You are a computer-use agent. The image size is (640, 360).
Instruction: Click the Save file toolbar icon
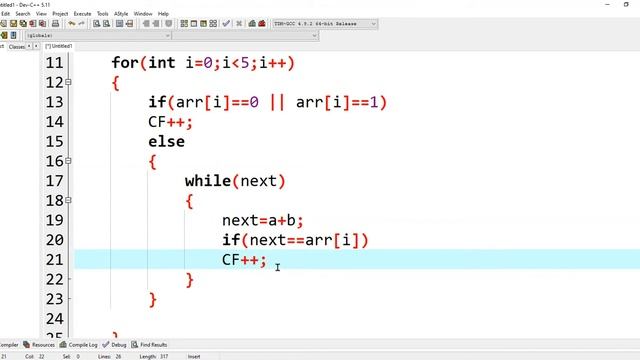click(13, 24)
